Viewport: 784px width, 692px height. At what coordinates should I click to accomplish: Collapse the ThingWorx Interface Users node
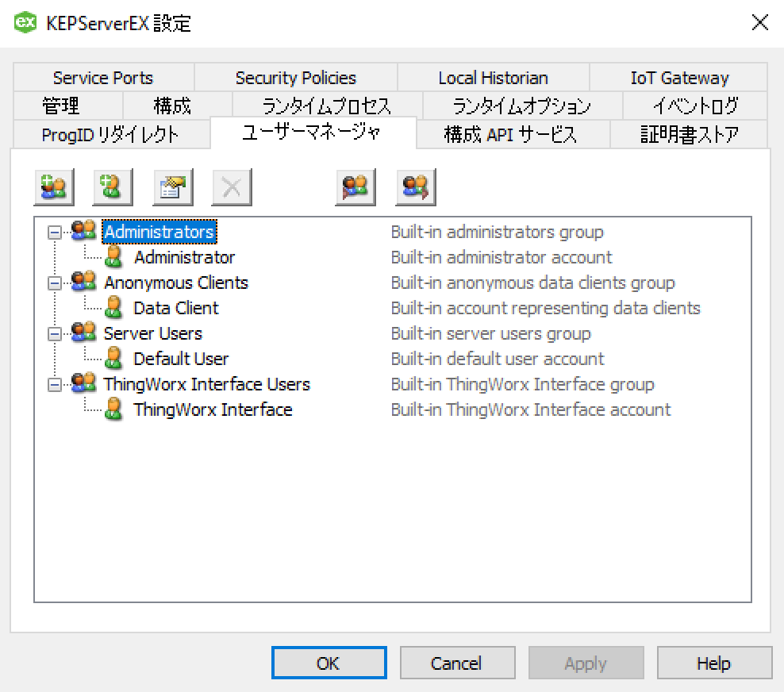(55, 385)
